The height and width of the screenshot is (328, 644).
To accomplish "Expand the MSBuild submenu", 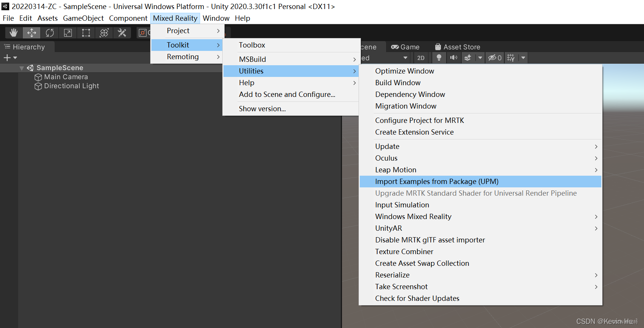I will [291, 59].
